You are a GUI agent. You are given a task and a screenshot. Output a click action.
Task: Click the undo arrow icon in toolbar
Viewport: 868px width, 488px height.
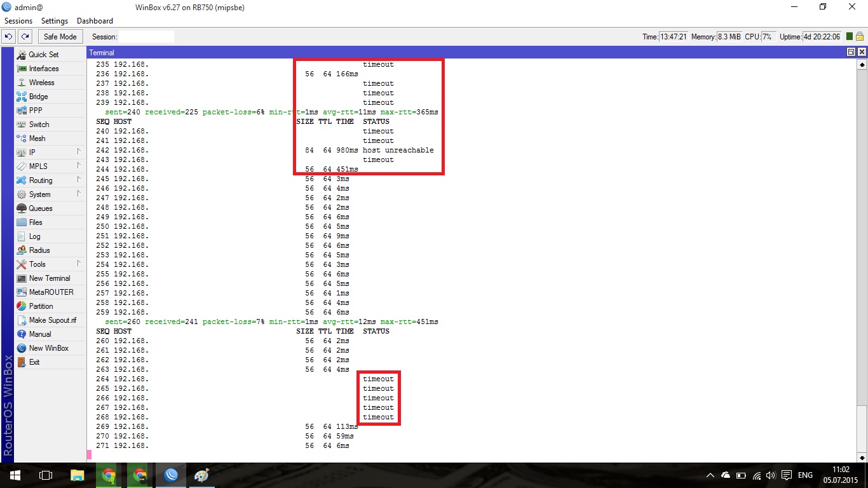tap(9, 37)
